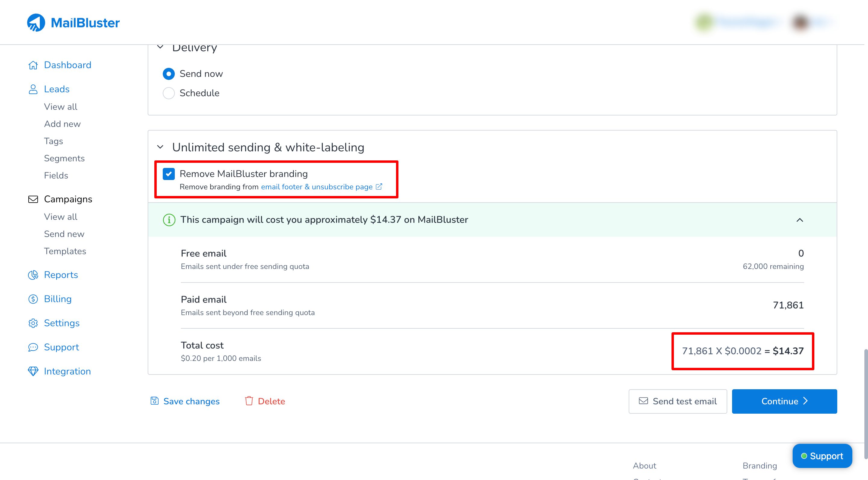The height and width of the screenshot is (480, 868).
Task: Click the '62,000 remaining' text
Action: [773, 266]
